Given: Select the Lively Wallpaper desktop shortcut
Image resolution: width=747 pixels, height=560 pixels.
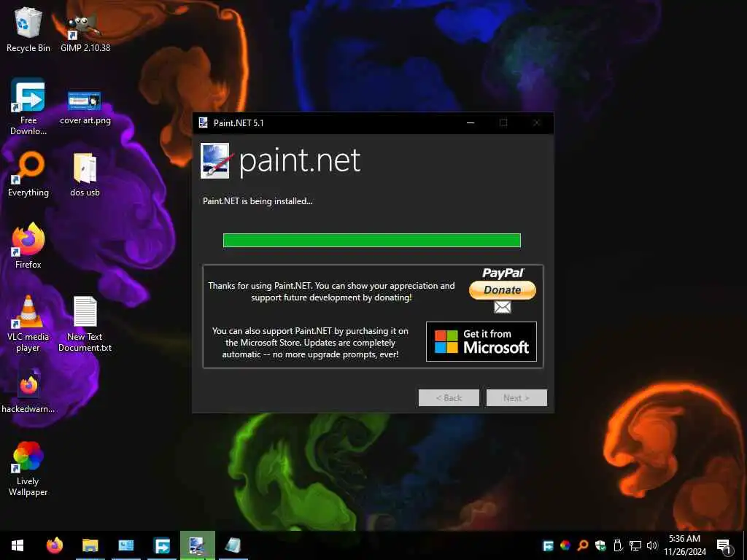Looking at the screenshot, I should tap(28, 469).
